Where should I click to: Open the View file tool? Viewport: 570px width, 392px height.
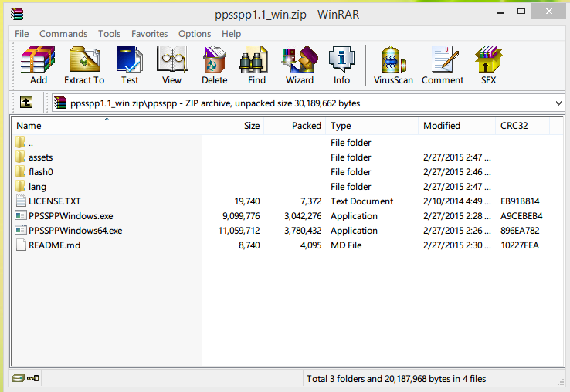click(x=171, y=65)
